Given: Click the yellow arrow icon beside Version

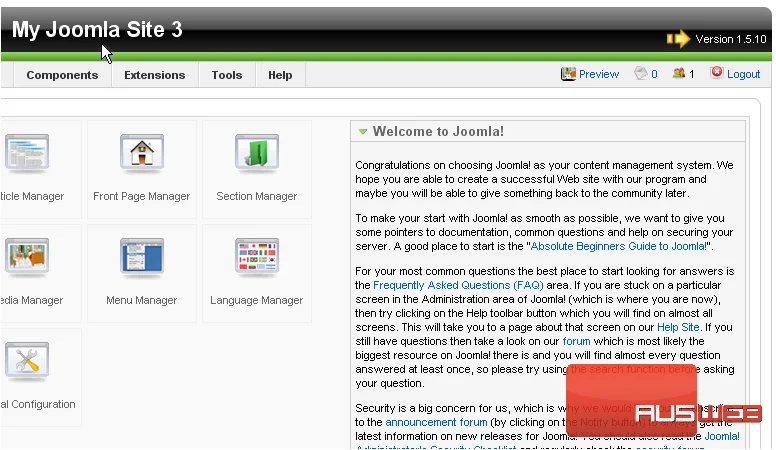Looking at the screenshot, I should coord(678,39).
